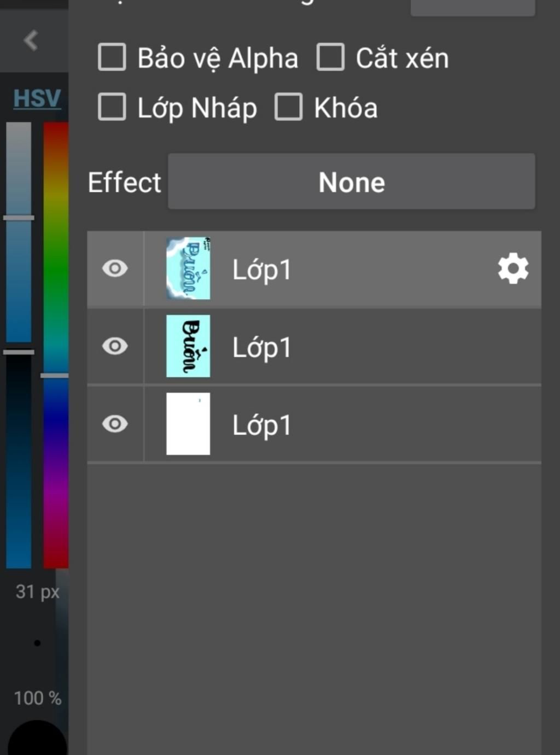Viewport: 560px width, 755px height.
Task: Click the back chevron arrow icon
Action: click(x=31, y=40)
